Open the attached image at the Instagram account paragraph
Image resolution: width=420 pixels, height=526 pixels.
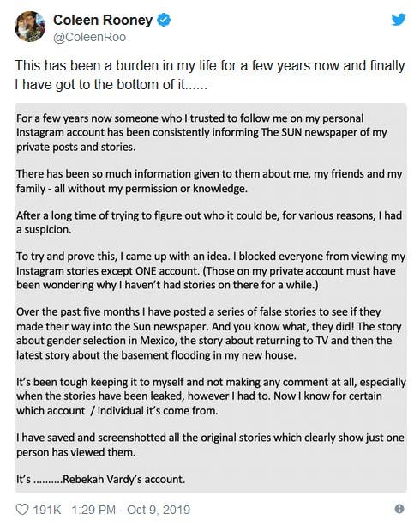201,132
